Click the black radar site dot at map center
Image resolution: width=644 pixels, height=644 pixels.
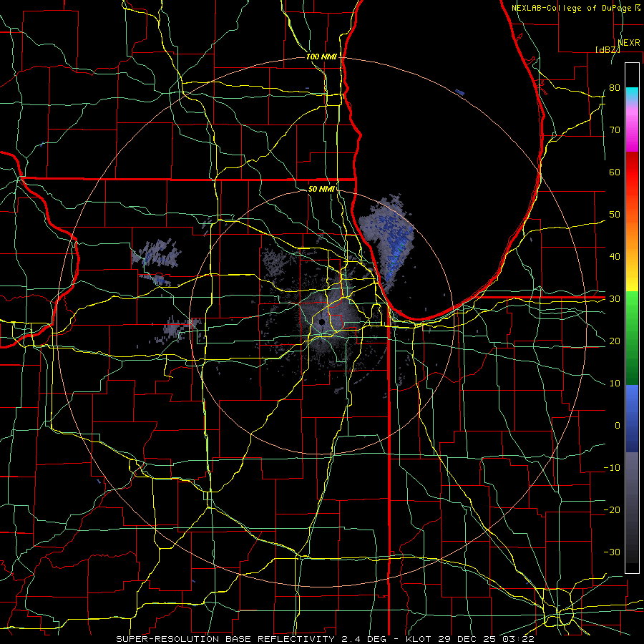click(322, 321)
